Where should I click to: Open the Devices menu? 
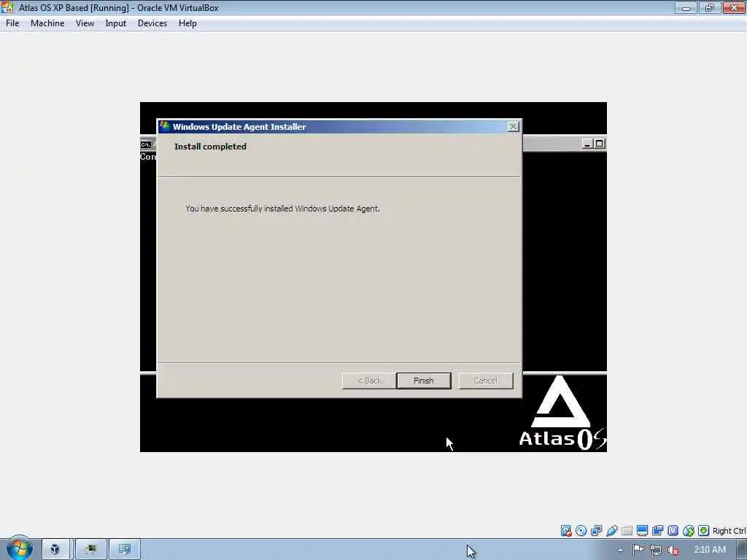point(152,23)
